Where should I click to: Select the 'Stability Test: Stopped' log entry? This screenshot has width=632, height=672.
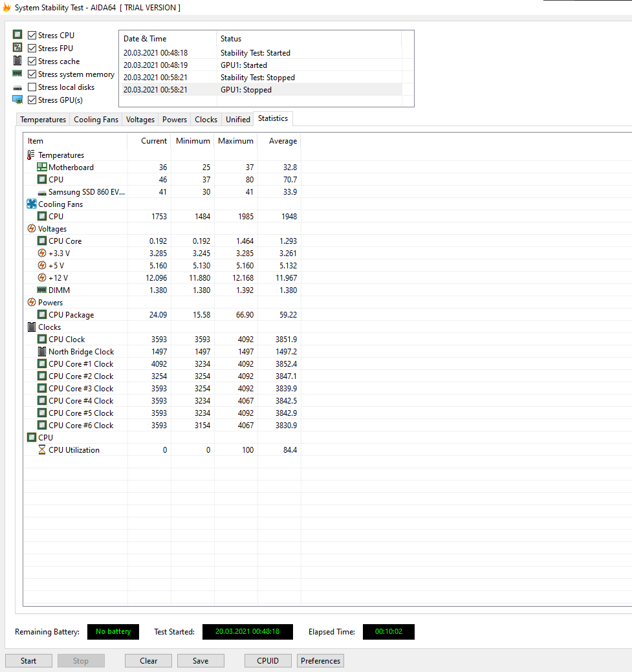click(x=261, y=78)
